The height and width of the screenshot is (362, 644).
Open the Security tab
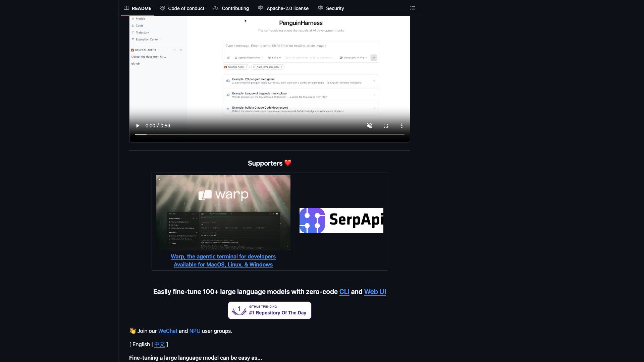[331, 8]
